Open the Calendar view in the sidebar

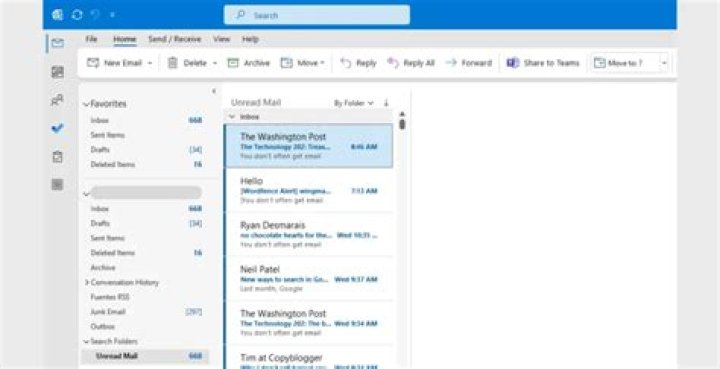point(57,72)
